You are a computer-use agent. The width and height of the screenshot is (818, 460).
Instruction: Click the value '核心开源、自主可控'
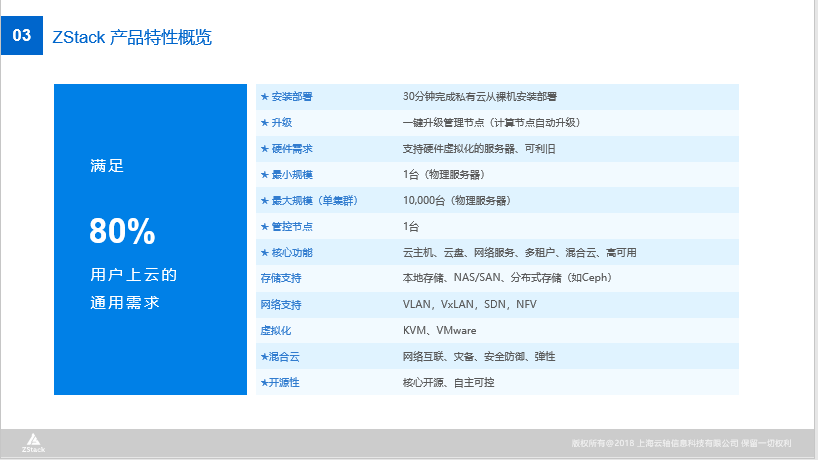click(449, 382)
